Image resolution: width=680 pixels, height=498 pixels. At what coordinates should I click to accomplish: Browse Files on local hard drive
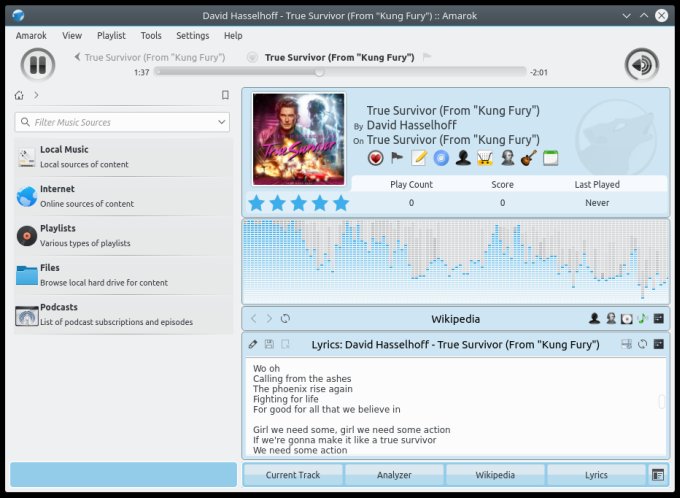point(124,275)
